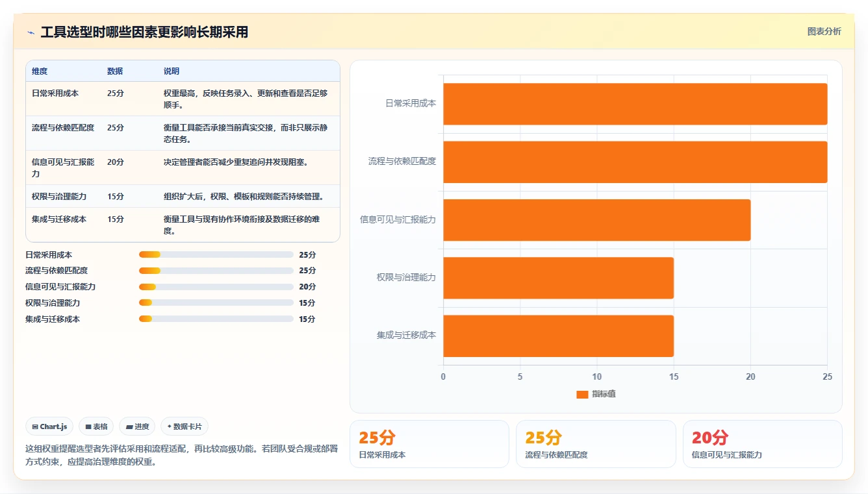Click 日常采用成本 label on chart axis

tap(411, 103)
